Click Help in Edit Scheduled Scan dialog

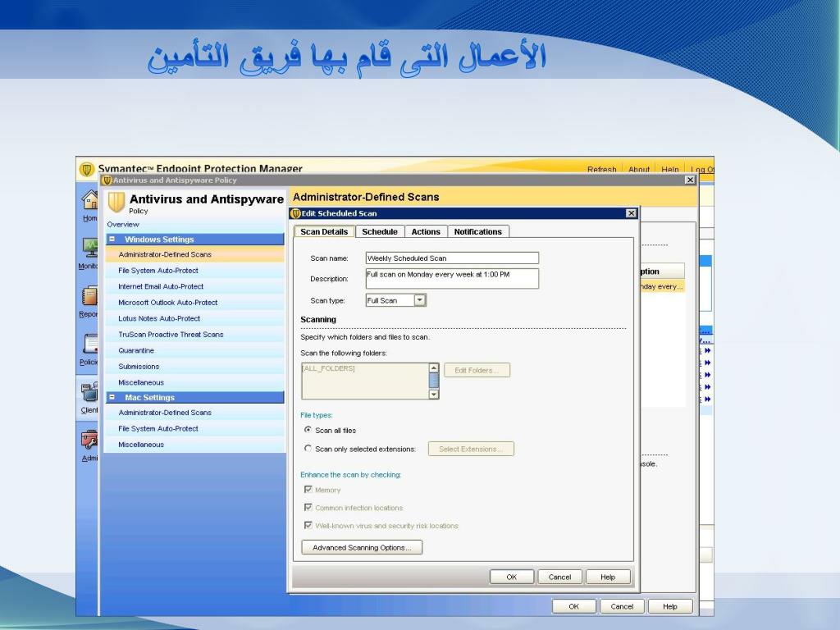pos(608,577)
